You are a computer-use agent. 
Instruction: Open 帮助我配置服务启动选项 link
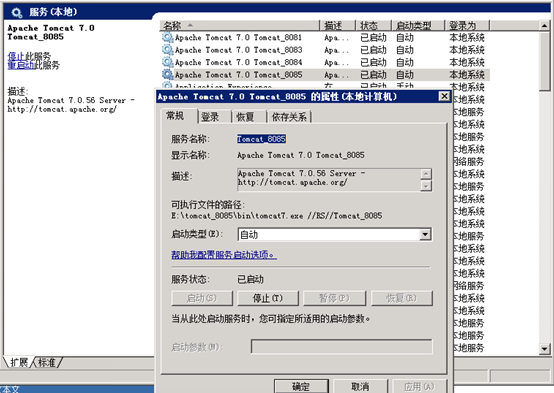(x=224, y=255)
